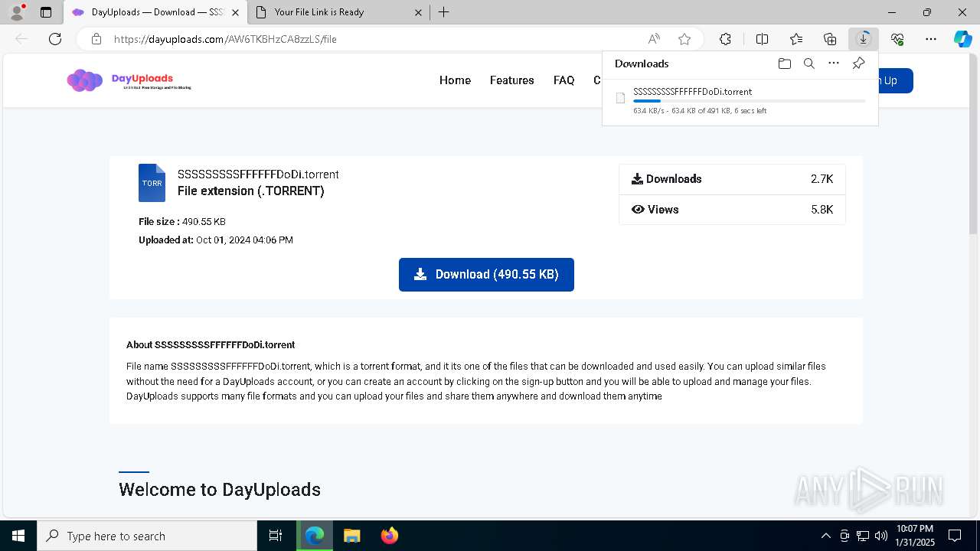Open the volume control icon

[x=881, y=536]
